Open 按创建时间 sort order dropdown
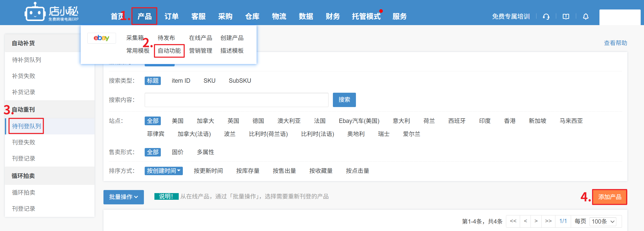Viewport: 644px width, 231px height. click(x=163, y=171)
